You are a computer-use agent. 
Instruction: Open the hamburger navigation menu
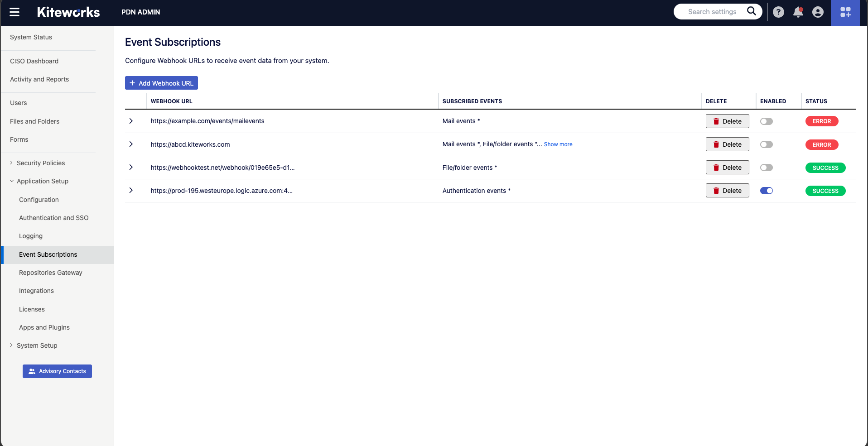[14, 12]
